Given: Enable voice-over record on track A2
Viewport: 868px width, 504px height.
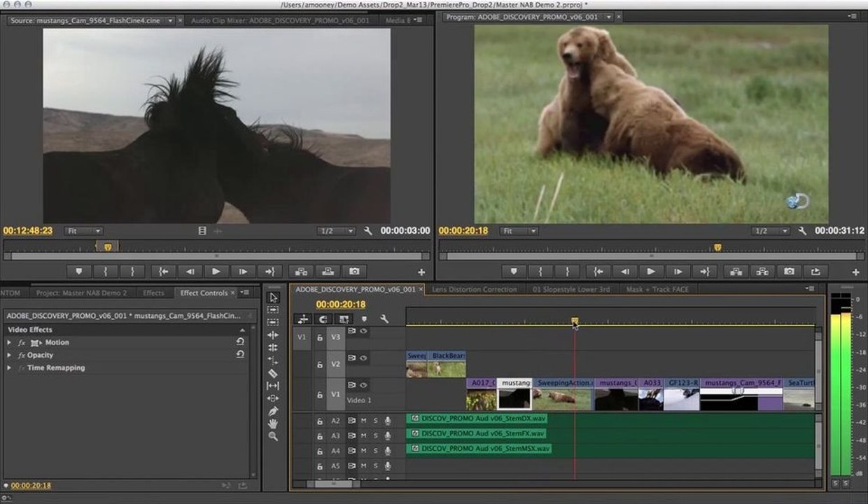Looking at the screenshot, I should tap(388, 421).
